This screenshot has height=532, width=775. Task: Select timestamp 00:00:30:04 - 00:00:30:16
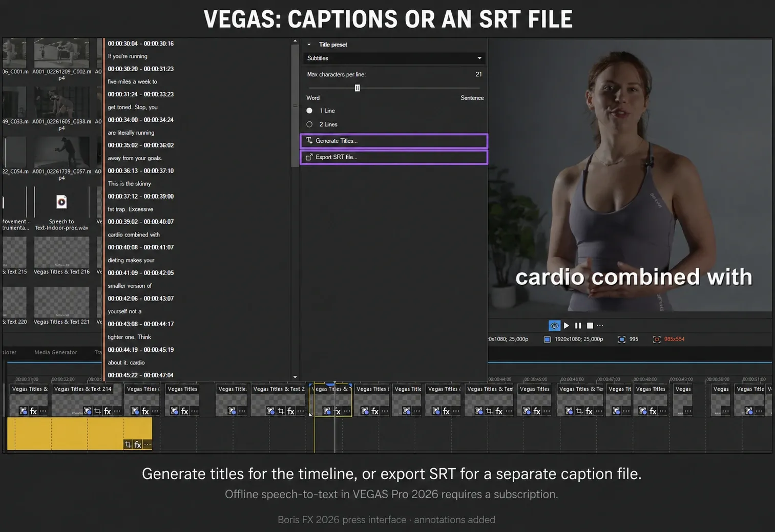pos(141,44)
